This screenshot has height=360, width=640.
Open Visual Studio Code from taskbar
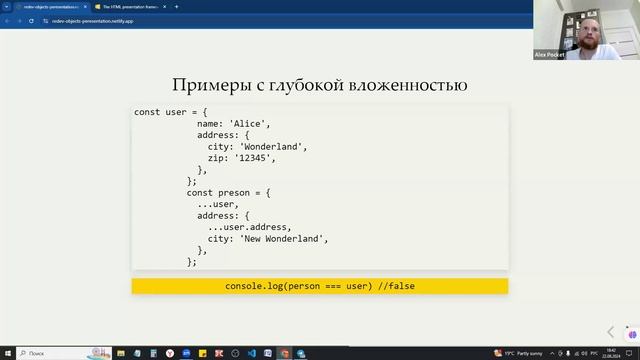tap(251, 353)
